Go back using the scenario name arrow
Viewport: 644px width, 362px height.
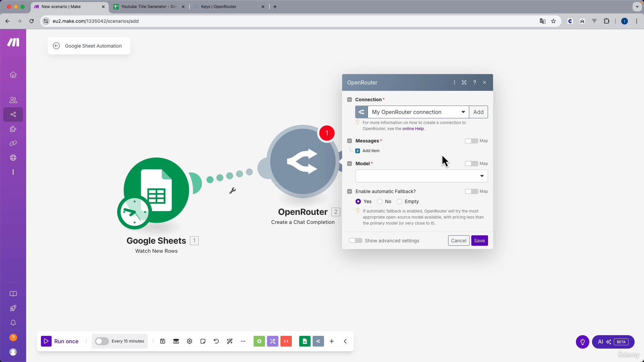coord(56,46)
